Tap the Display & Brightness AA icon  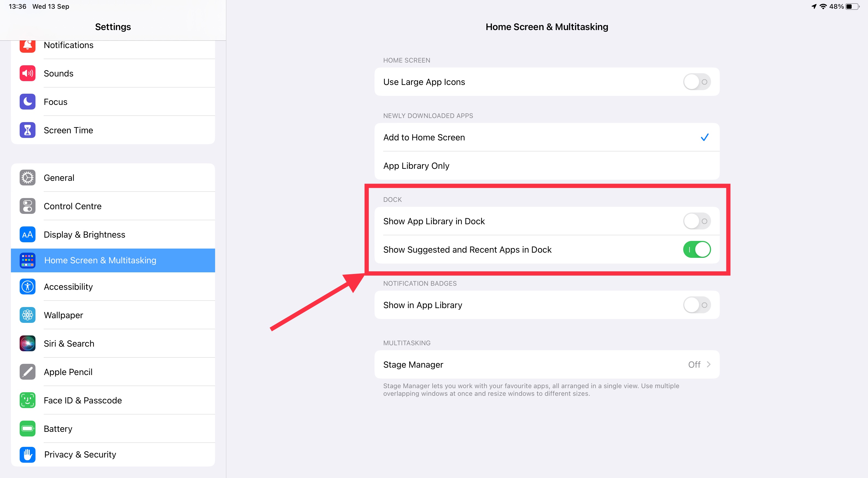pos(27,235)
